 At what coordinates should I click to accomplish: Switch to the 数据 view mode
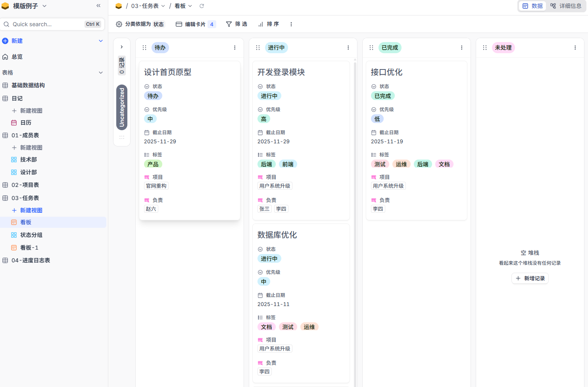coord(532,6)
